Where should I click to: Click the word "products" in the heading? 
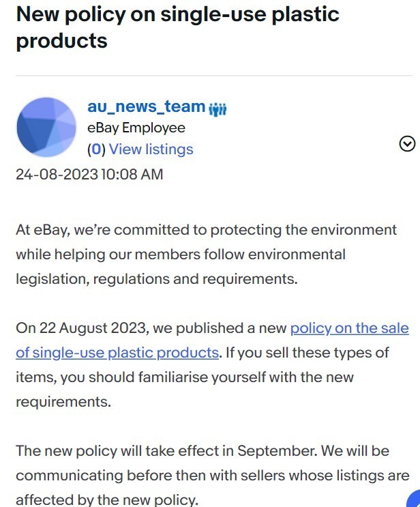point(62,41)
